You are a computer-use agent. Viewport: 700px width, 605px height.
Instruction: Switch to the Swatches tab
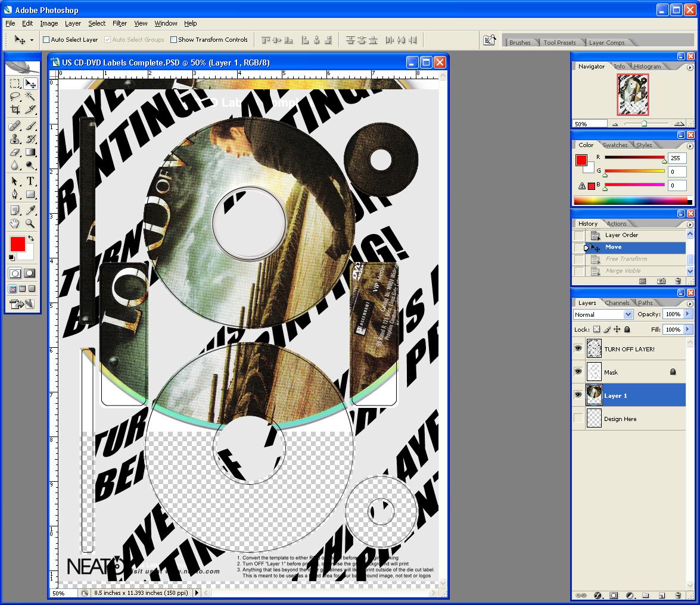(615, 145)
